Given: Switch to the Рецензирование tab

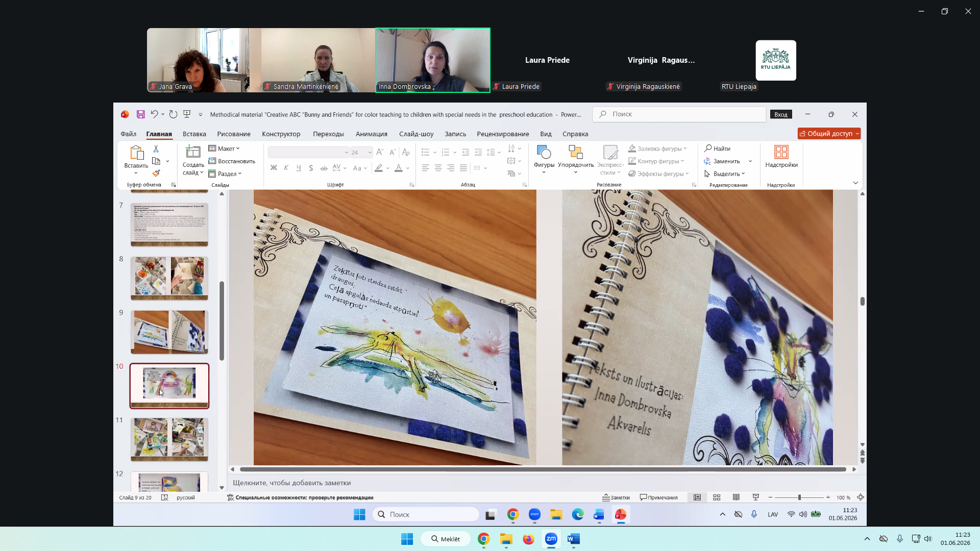Looking at the screenshot, I should pos(503,134).
